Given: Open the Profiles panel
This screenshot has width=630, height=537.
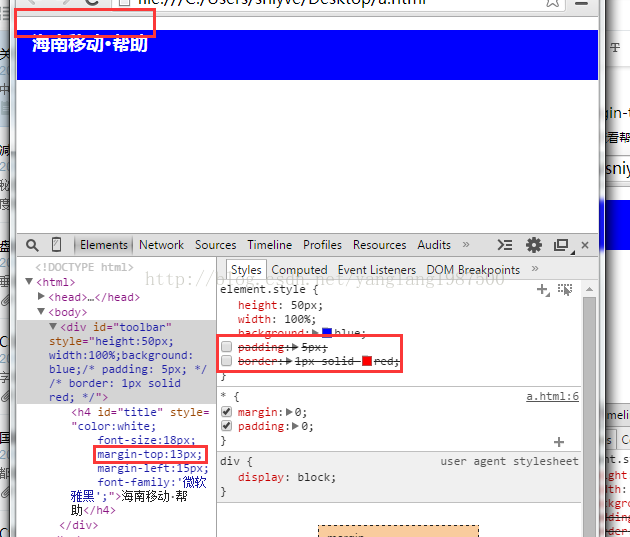Looking at the screenshot, I should (322, 245).
